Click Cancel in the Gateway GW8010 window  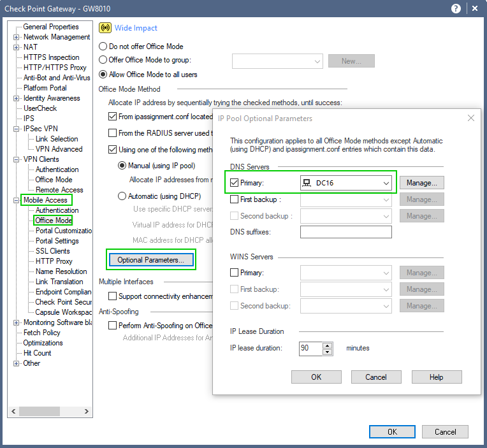tap(445, 431)
